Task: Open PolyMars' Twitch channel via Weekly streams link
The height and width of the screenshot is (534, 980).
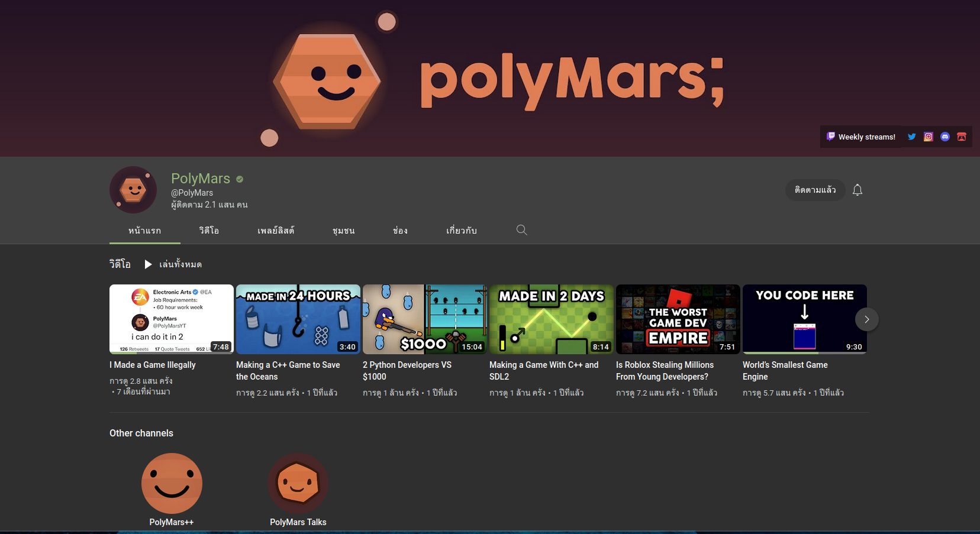Action: [861, 137]
